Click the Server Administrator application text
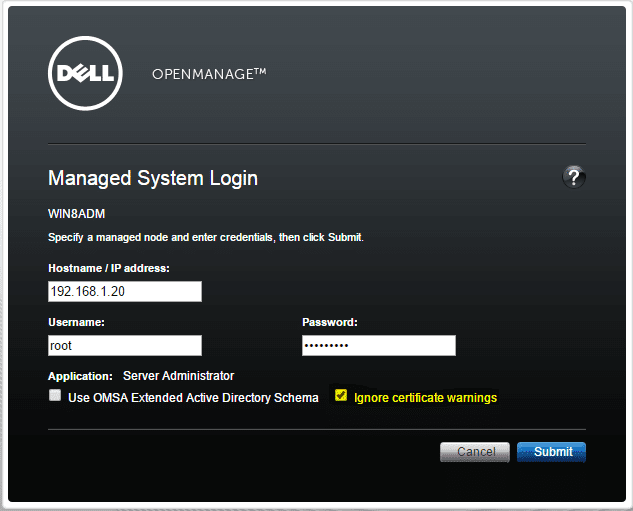The width and height of the screenshot is (633, 511). [178, 376]
